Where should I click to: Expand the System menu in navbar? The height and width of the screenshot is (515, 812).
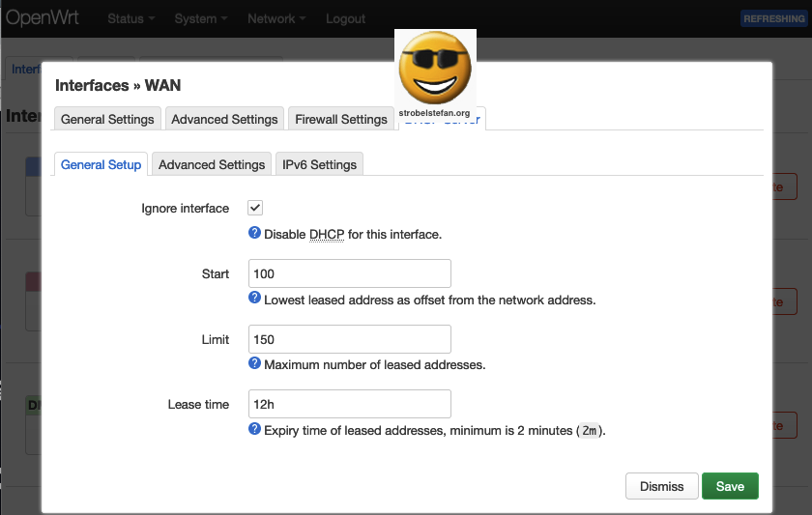click(x=200, y=18)
